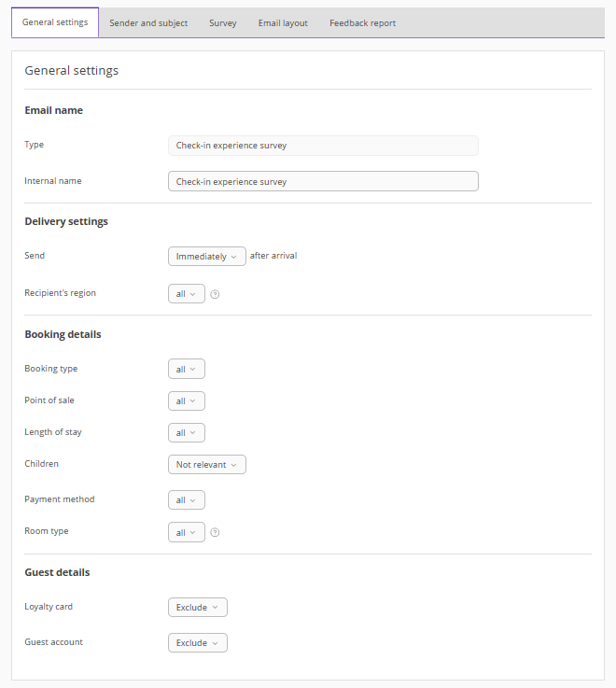
Task: Click help icon next to Room type
Action: [x=215, y=532]
